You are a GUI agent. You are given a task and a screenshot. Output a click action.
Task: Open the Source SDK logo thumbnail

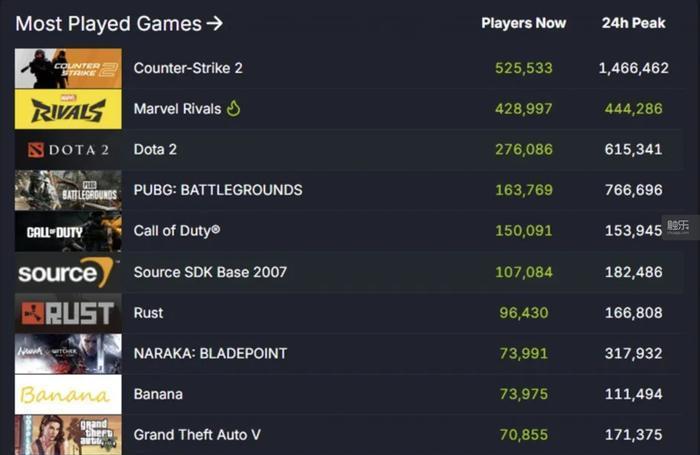click(x=68, y=272)
